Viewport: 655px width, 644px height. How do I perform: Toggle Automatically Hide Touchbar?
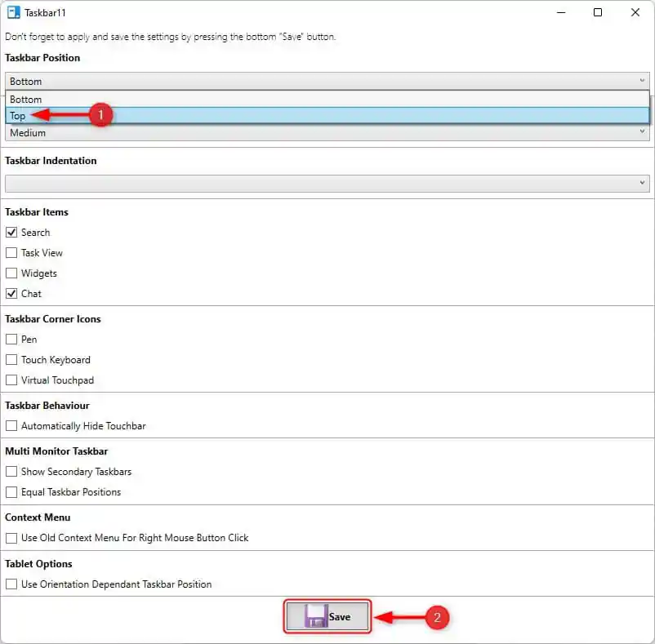pyautogui.click(x=11, y=426)
